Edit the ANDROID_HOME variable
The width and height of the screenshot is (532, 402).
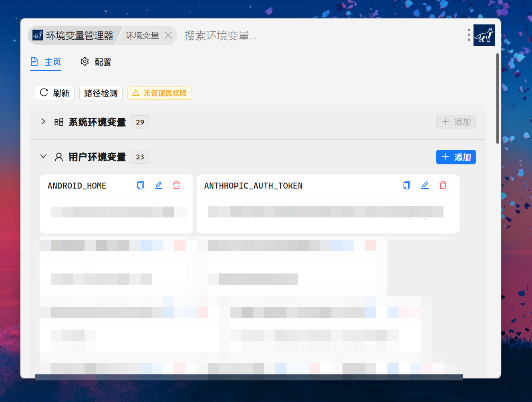(x=159, y=185)
